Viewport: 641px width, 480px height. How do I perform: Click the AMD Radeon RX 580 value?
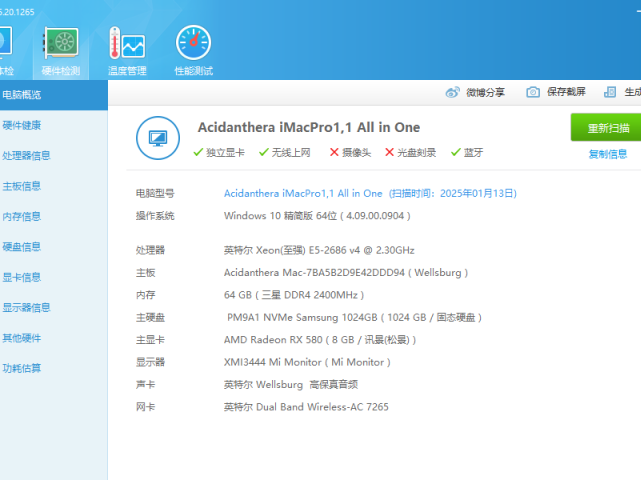coord(320,340)
